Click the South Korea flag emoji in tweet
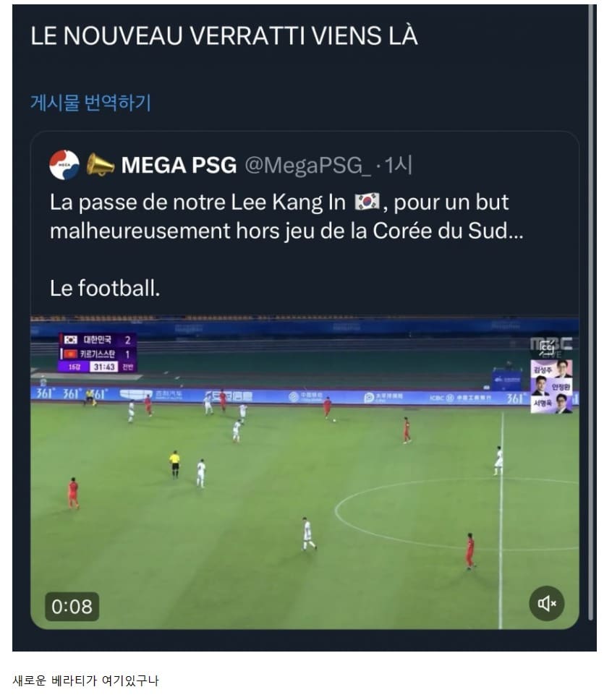 367,202
